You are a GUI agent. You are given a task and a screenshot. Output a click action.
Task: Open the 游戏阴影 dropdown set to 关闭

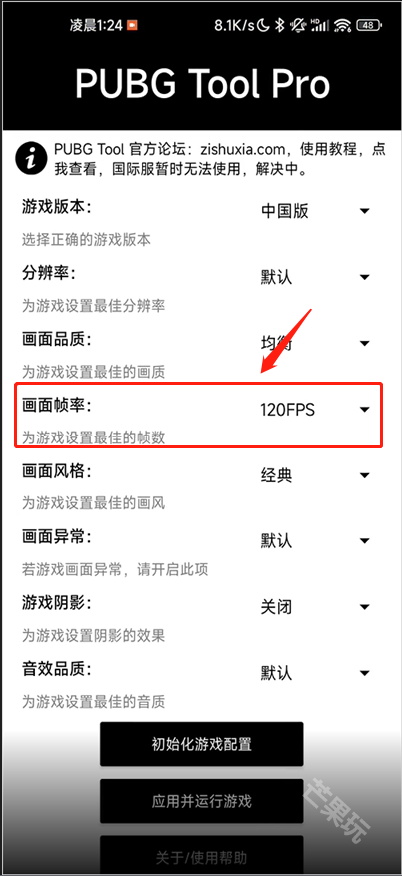[x=315, y=607]
